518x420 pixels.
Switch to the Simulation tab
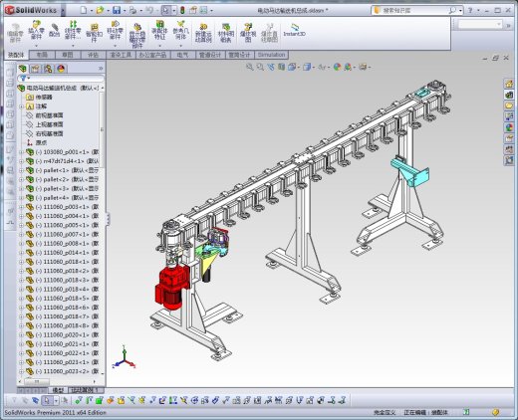pyautogui.click(x=271, y=55)
